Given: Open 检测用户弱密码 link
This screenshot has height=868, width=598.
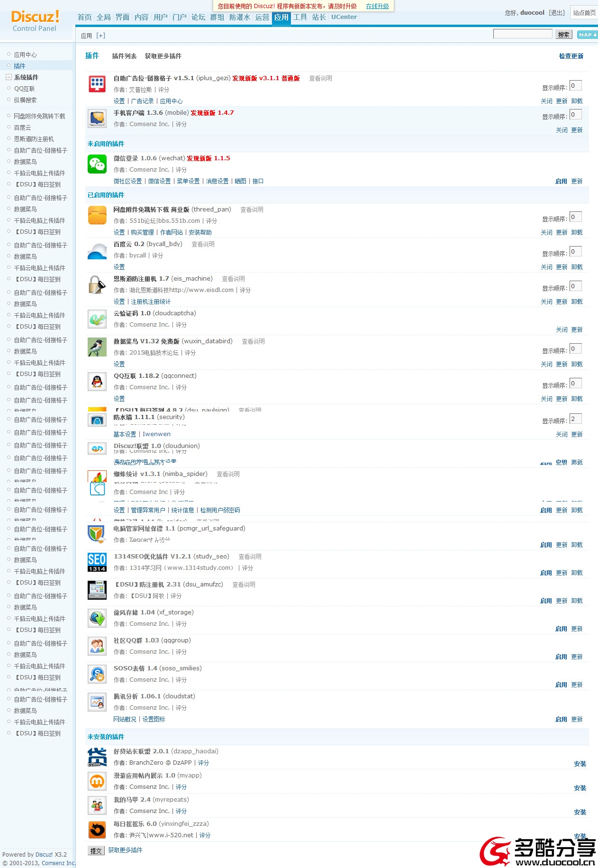Looking at the screenshot, I should (x=220, y=510).
